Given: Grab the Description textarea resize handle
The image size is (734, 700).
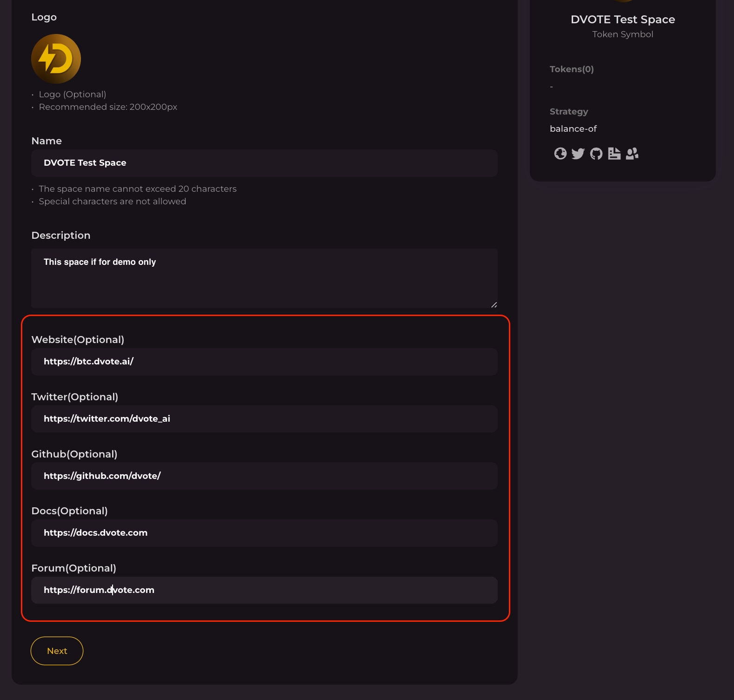Looking at the screenshot, I should (x=494, y=305).
